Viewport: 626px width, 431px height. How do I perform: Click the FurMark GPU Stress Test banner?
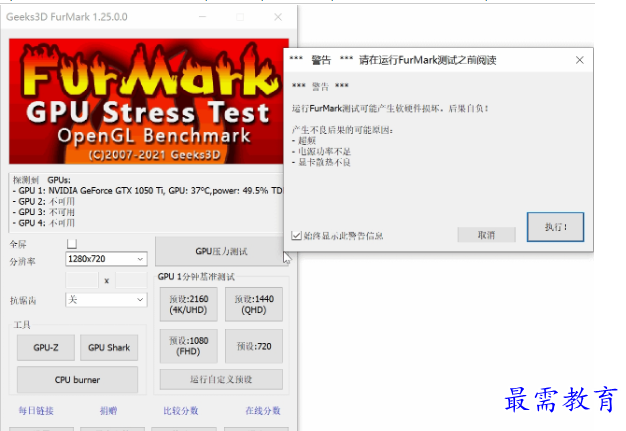(x=149, y=101)
